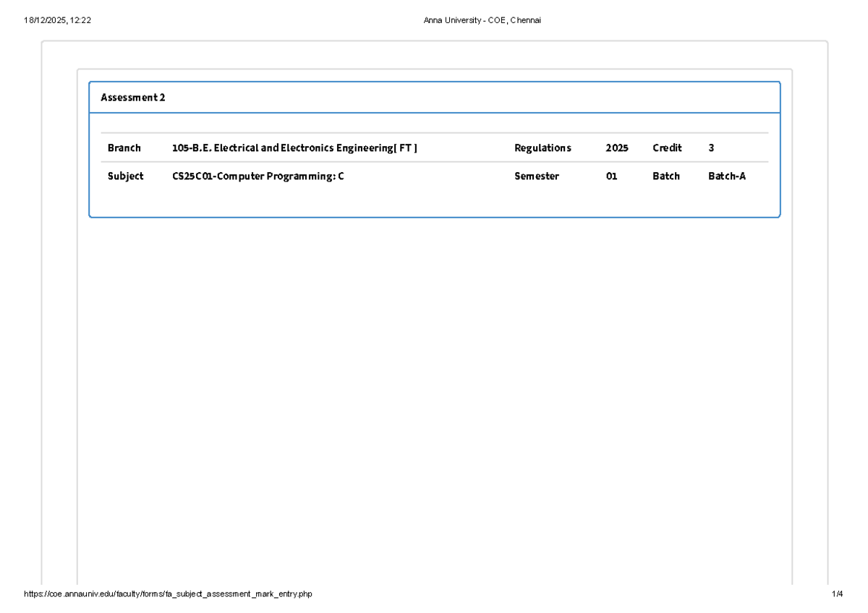Click the Anna University - COE, Chennai title
Screen dimensions: 868x613
482,20
